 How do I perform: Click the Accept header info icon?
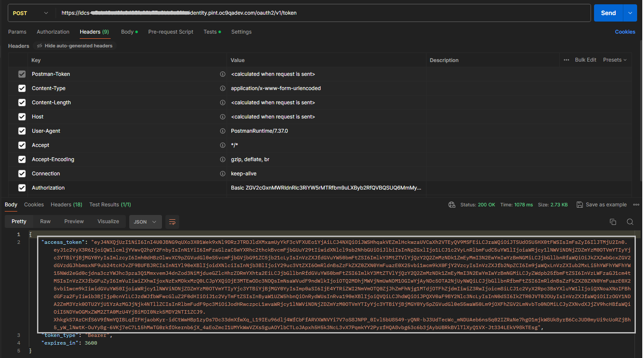[223, 145]
